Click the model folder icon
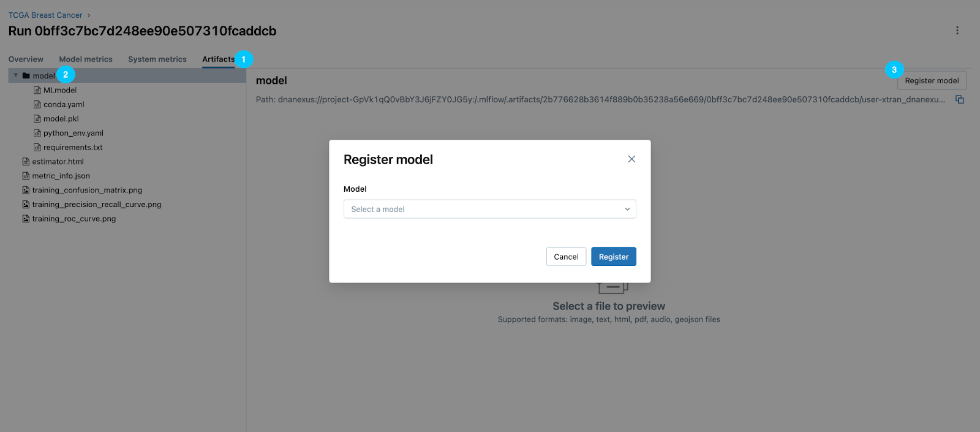The height and width of the screenshot is (432, 980). point(26,76)
